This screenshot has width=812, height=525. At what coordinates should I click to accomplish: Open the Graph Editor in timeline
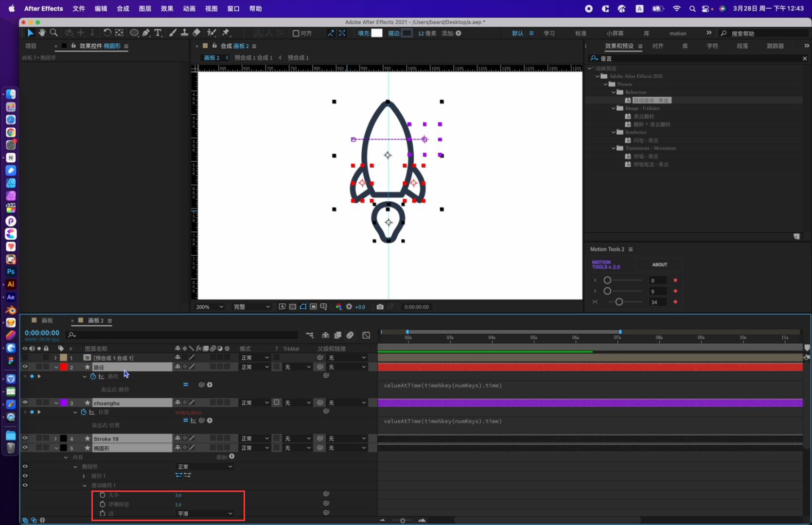click(x=366, y=335)
